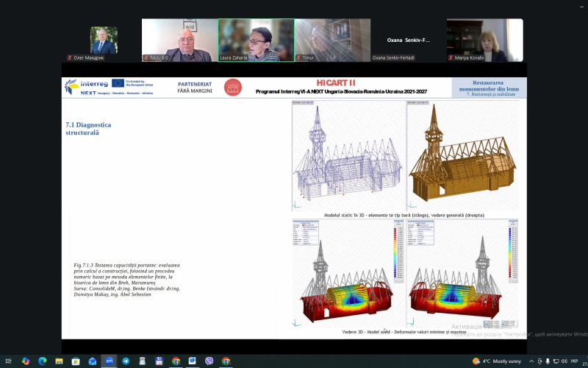Open the Outlook taskbar icon
588x368 pixels.
click(93, 361)
